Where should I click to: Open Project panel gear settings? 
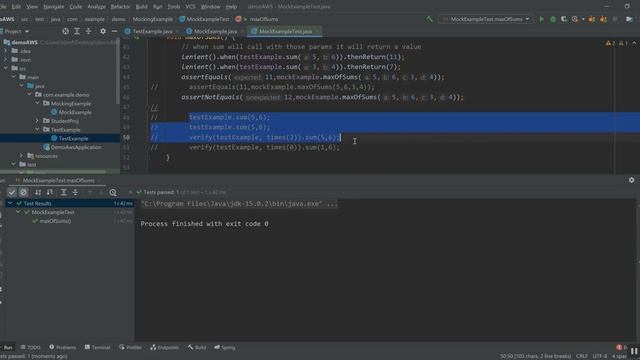[x=103, y=31]
